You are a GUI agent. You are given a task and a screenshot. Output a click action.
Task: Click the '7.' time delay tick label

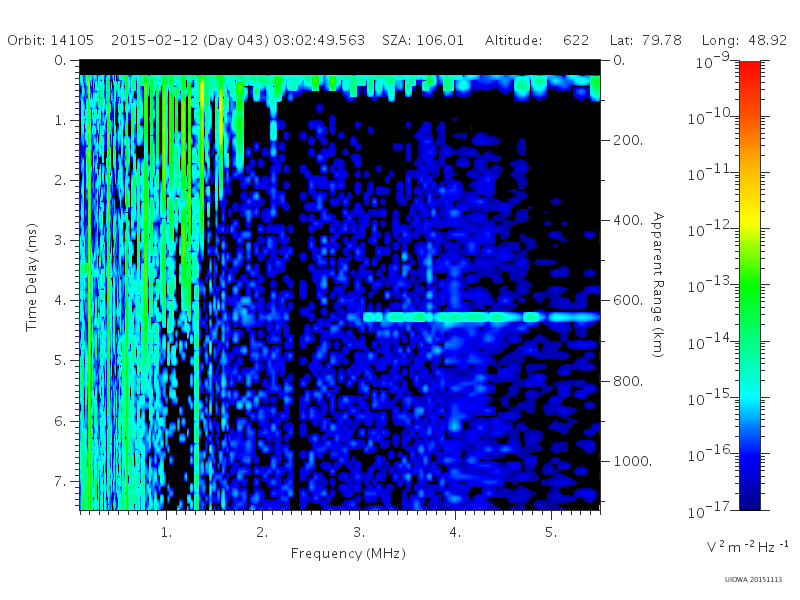pos(61,481)
